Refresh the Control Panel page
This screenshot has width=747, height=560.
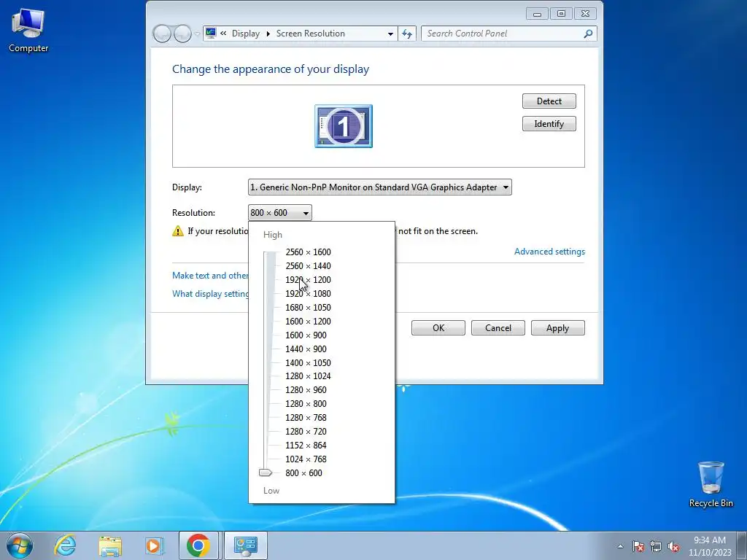407,34
